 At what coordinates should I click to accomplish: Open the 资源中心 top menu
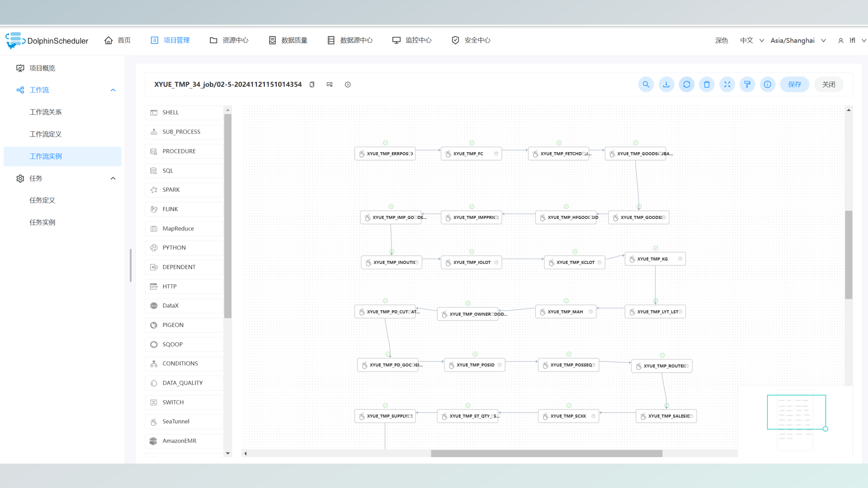[x=229, y=40]
